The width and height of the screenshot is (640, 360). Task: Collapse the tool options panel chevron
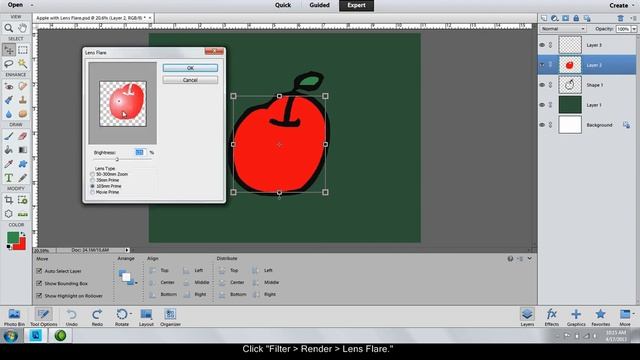click(529, 259)
